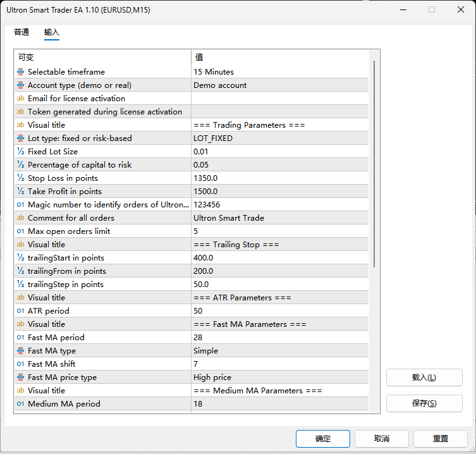Open the LOT_FIXED lot type dropdown
Viewport: 476px width, 454px height.
click(x=280, y=138)
